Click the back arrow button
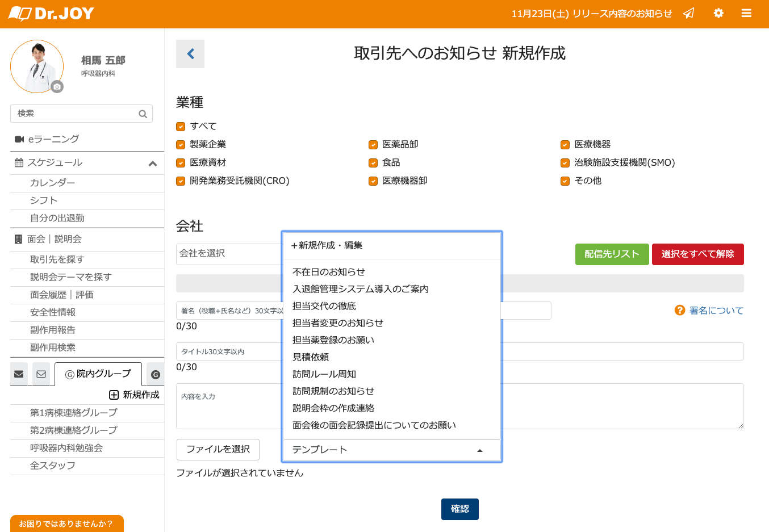This screenshot has height=532, width=769. click(190, 54)
